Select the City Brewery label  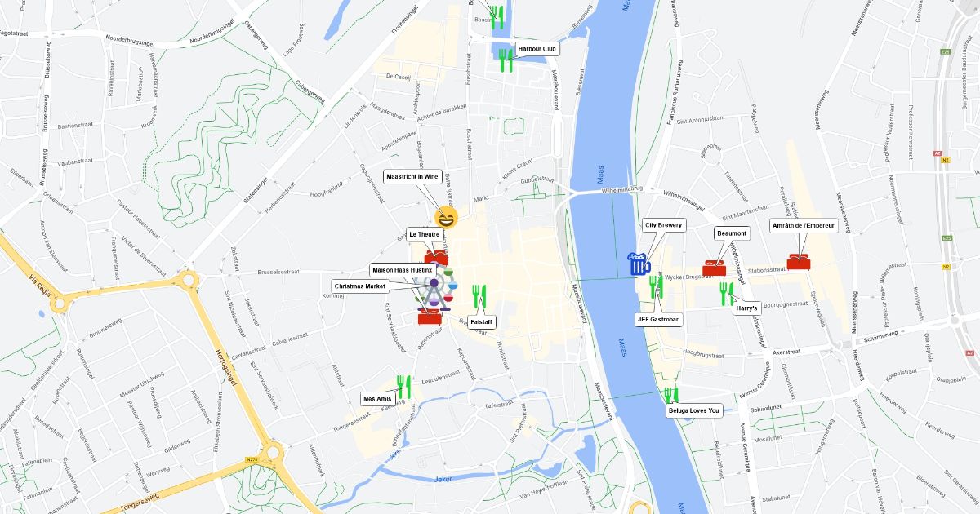click(663, 224)
